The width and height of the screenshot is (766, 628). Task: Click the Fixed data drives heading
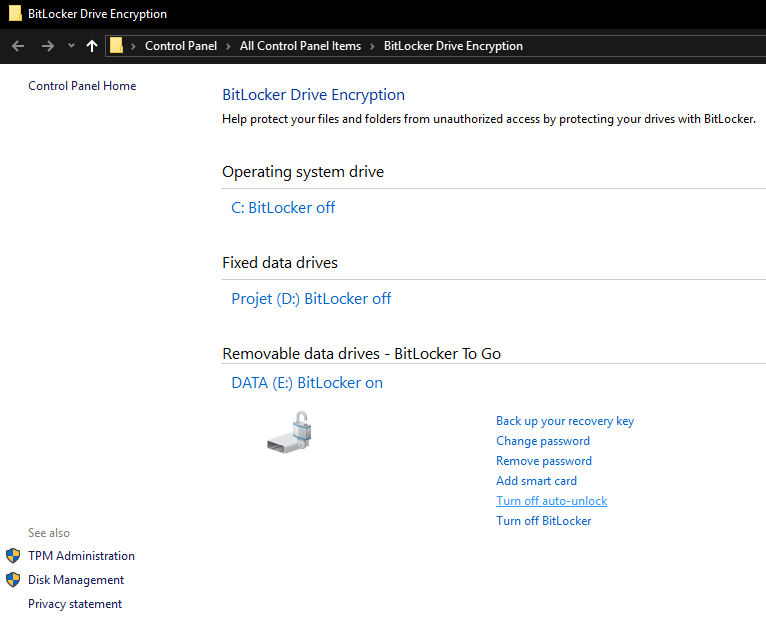279,263
